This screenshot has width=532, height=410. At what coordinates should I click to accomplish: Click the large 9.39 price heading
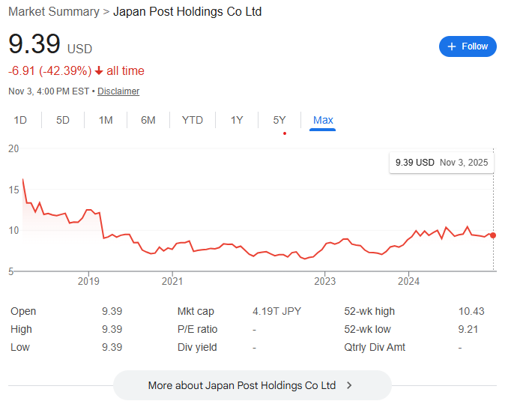[34, 43]
